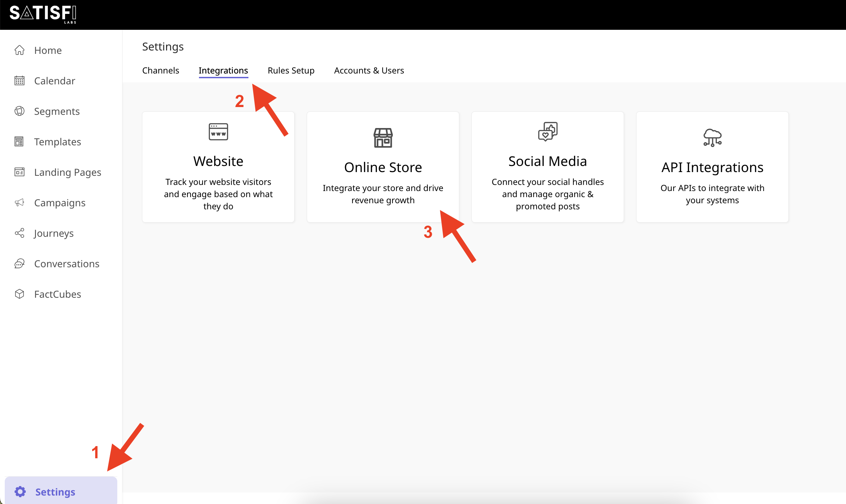This screenshot has width=846, height=504.
Task: Open Campaigns via the megaphone icon
Action: pos(19,203)
